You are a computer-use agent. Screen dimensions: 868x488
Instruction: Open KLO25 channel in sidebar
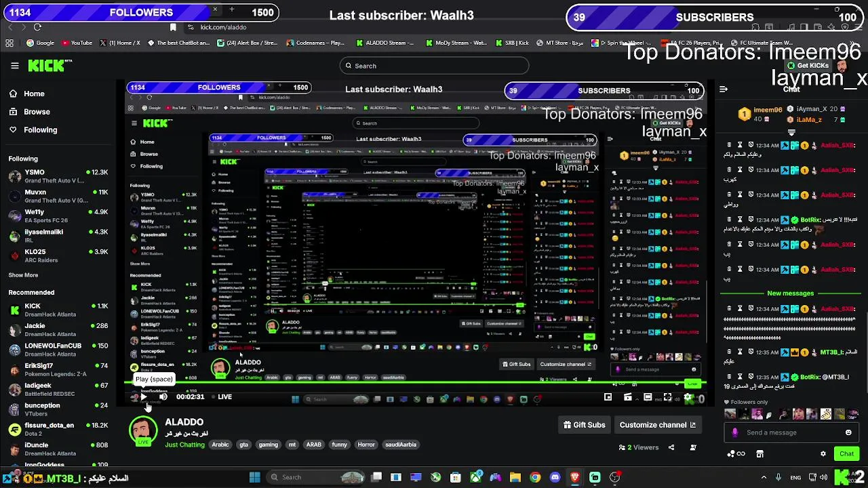(x=58, y=256)
